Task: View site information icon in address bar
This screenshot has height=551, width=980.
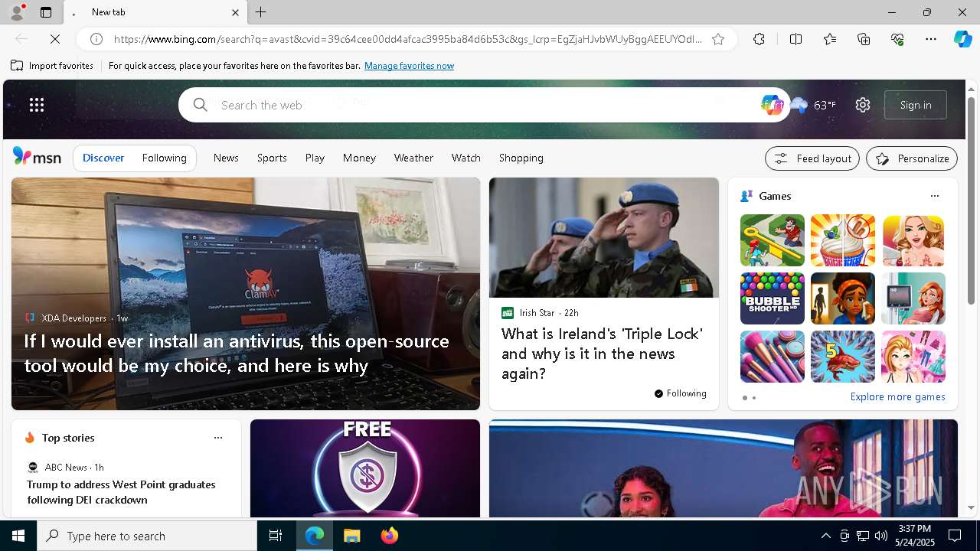Action: (96, 39)
